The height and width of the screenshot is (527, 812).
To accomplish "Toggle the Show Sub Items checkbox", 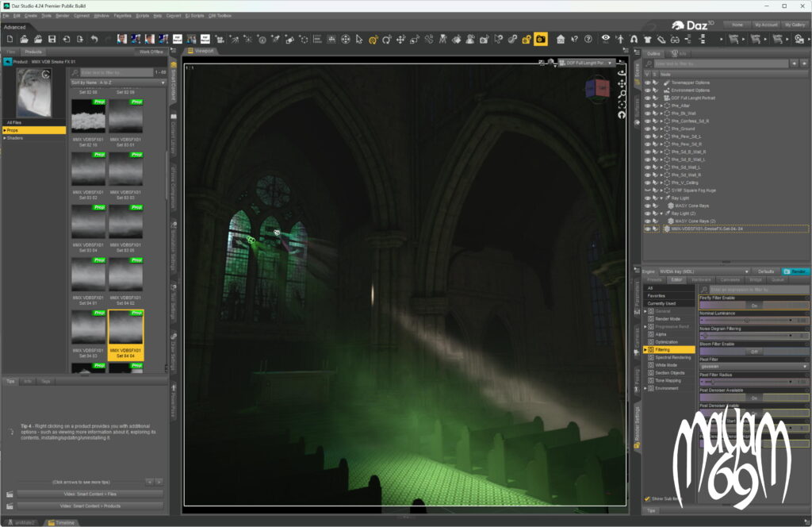I will tap(647, 498).
